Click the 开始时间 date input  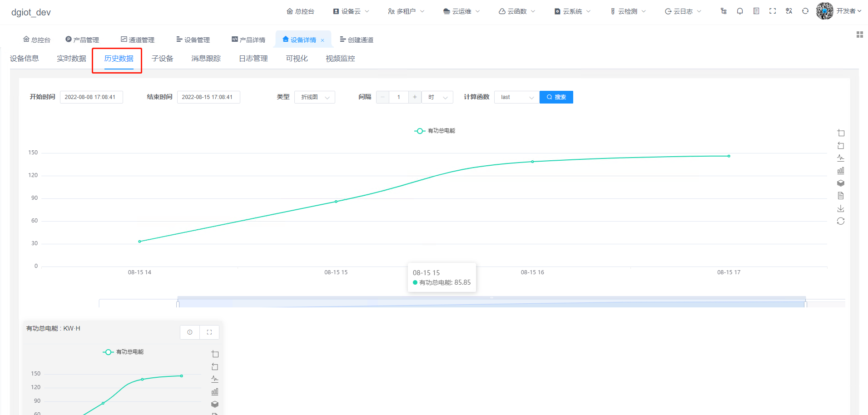91,97
